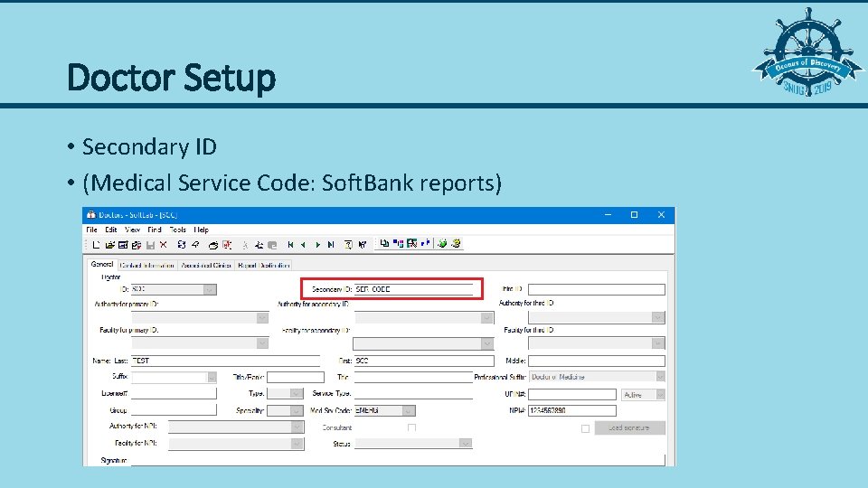868x488 pixels.
Task: Click the Signature field
Action: click(398, 460)
